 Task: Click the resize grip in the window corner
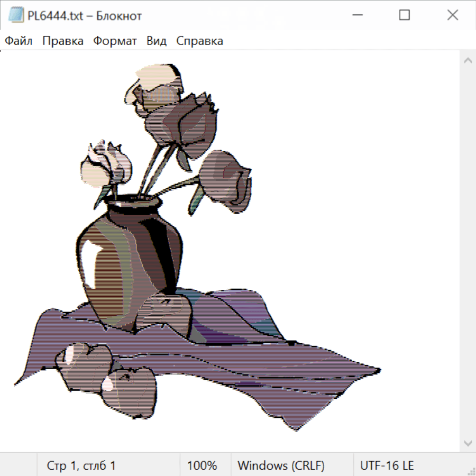tap(471, 471)
